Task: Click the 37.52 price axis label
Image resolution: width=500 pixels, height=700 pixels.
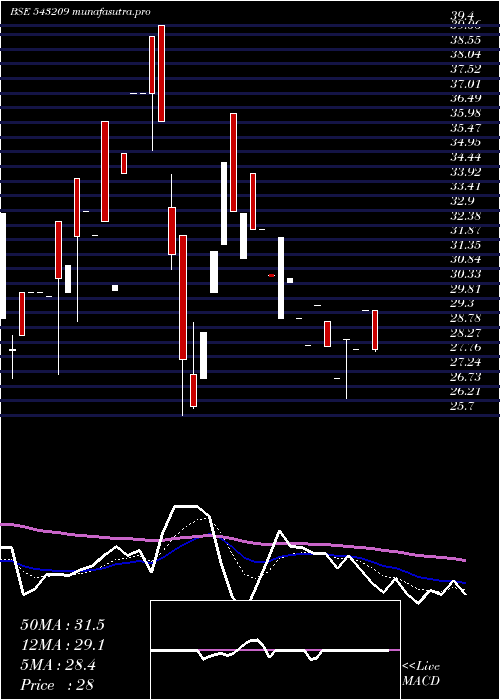Action: [465, 69]
